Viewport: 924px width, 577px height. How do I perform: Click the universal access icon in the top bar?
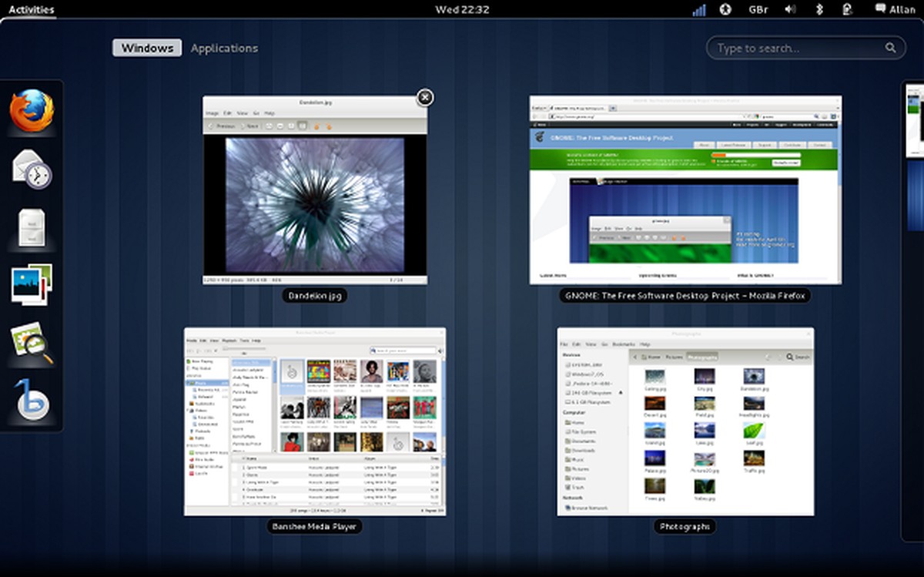pos(725,9)
